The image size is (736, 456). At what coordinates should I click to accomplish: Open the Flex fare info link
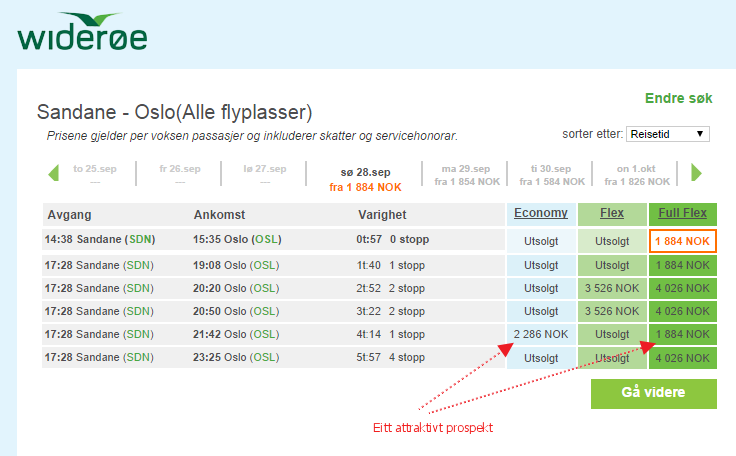[x=612, y=213]
